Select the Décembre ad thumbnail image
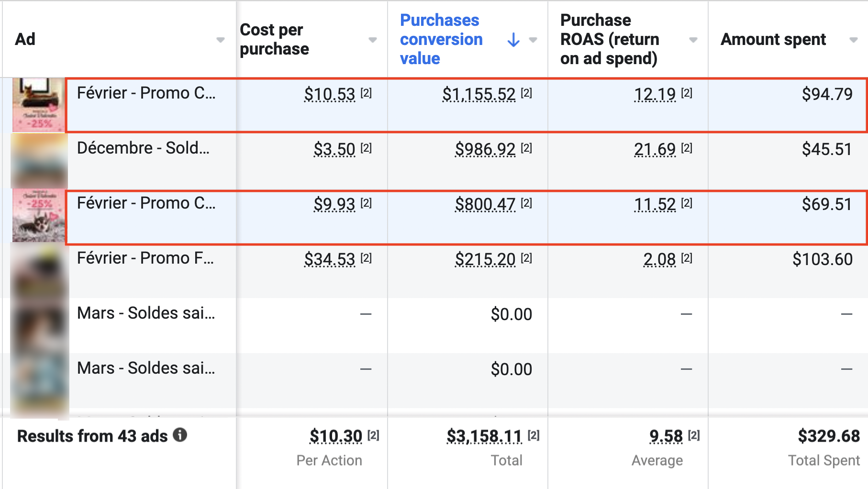Screen dimensions: 868x489 (x=39, y=160)
